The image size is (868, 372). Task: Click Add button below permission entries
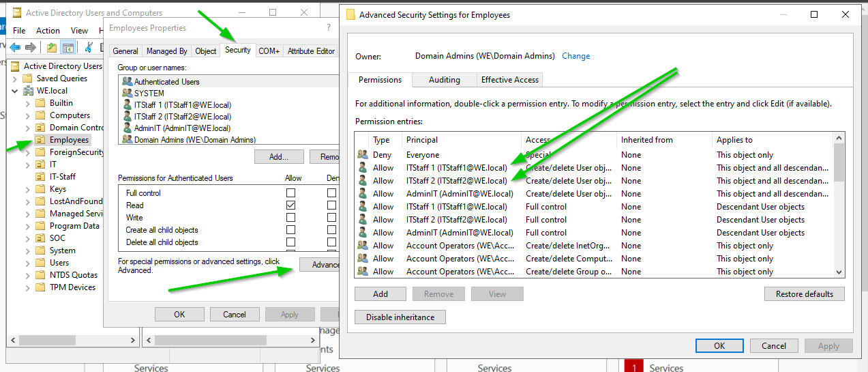(x=380, y=294)
